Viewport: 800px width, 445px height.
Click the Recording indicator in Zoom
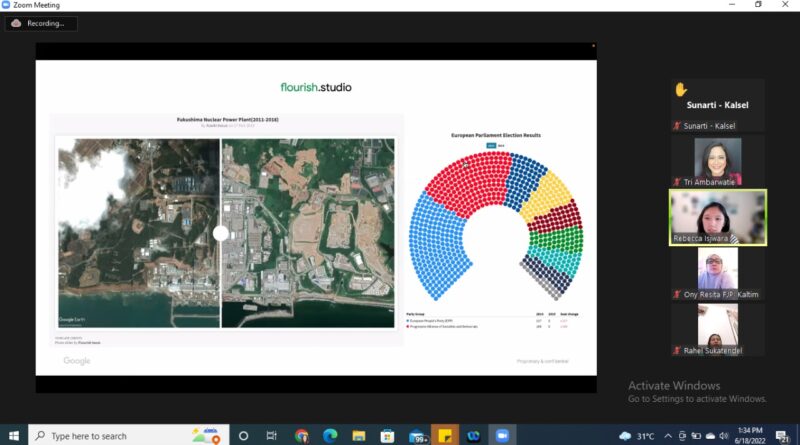coord(41,23)
